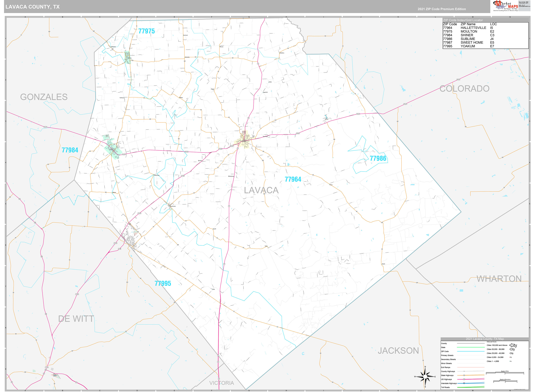Click the red dot for Cities 5,000 - 24,999
The image size is (535, 392).
coord(510,357)
